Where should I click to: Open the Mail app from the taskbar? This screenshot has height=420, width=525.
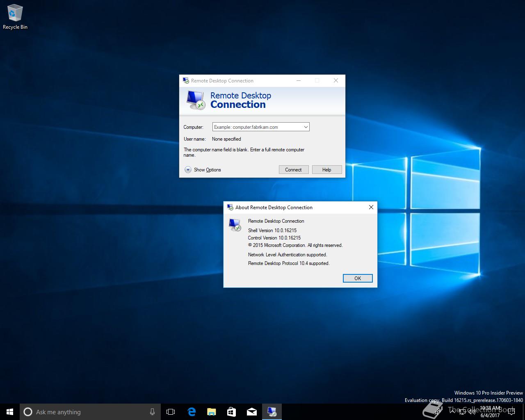point(251,412)
